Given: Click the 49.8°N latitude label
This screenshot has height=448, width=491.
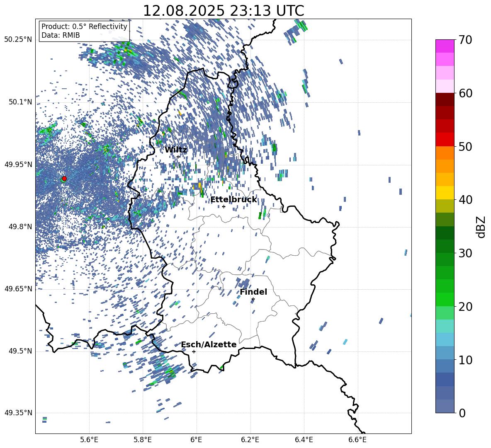Looking at the screenshot, I should tap(20, 227).
